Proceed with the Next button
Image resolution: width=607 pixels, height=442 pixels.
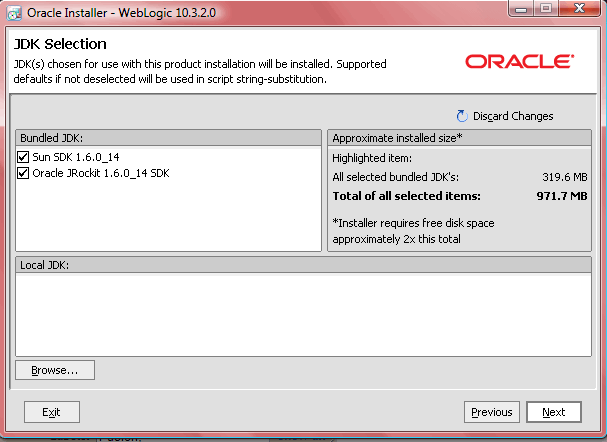coord(554,412)
